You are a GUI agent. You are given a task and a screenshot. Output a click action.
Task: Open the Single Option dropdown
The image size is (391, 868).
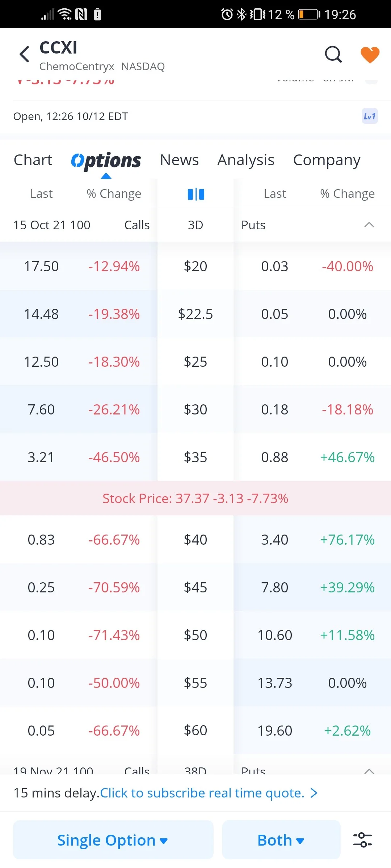(x=113, y=840)
